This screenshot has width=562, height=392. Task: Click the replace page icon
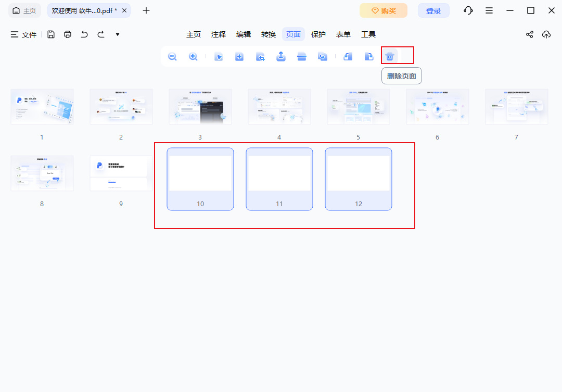click(323, 57)
